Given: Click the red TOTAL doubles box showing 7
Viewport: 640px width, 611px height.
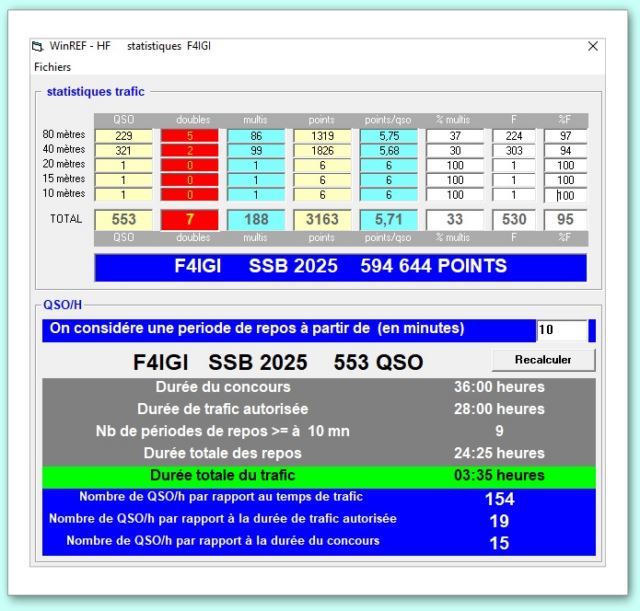Looking at the screenshot, I should pos(190,219).
